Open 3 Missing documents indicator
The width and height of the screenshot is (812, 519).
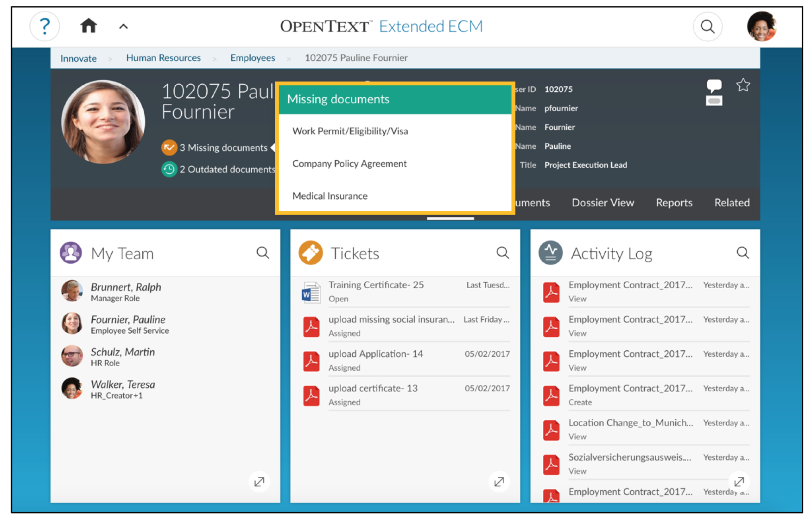[223, 148]
